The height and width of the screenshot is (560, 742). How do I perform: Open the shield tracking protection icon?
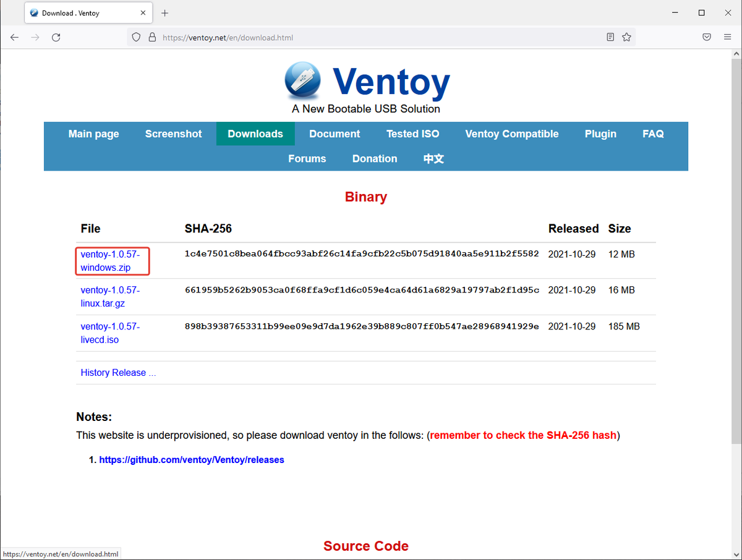point(137,37)
